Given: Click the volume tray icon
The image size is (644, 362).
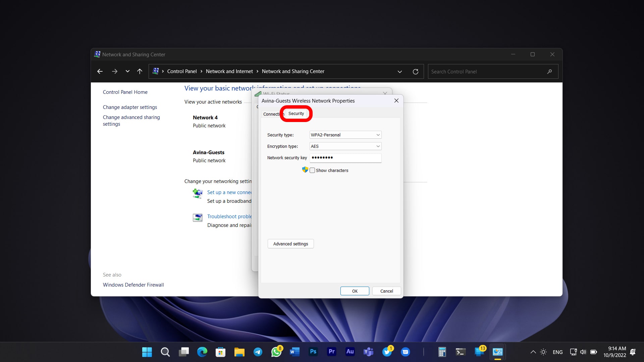Looking at the screenshot, I should point(583,352).
